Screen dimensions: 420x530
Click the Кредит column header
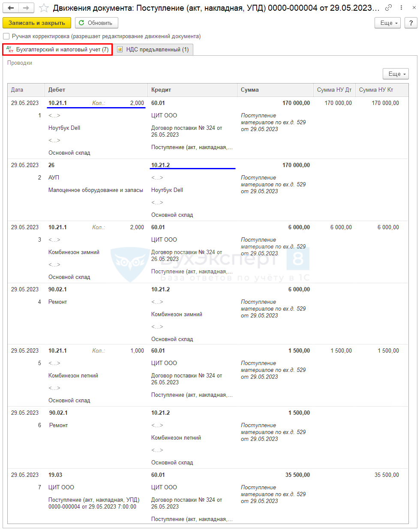coord(161,90)
